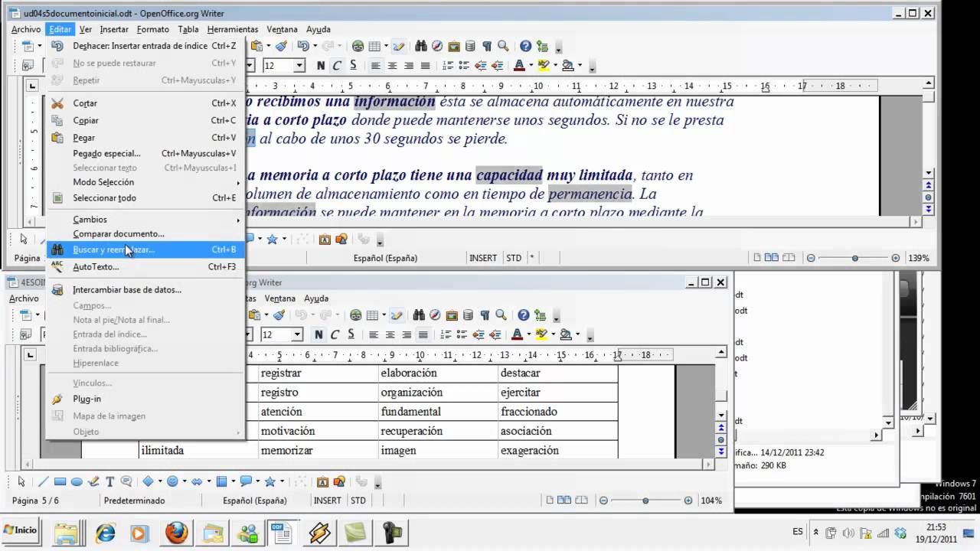This screenshot has width=980, height=551.
Task: Click Highlighting color icon in top window
Action: pos(544,66)
